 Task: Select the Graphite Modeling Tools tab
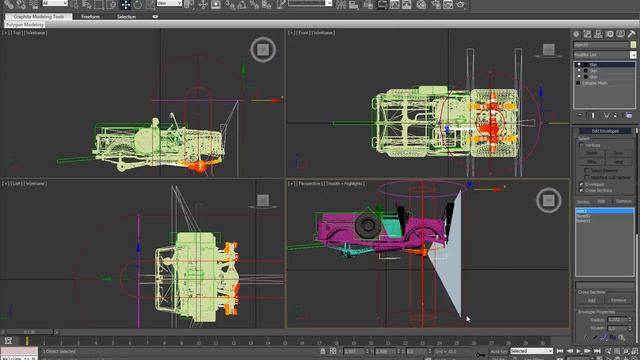(39, 17)
